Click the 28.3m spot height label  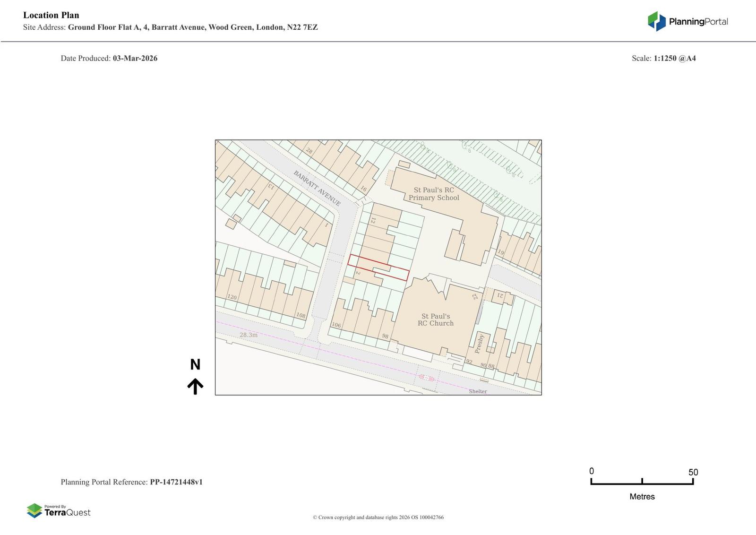click(249, 335)
